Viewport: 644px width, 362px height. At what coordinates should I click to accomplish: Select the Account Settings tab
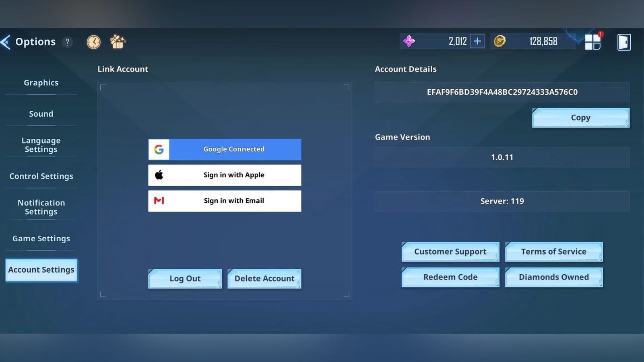pyautogui.click(x=41, y=270)
